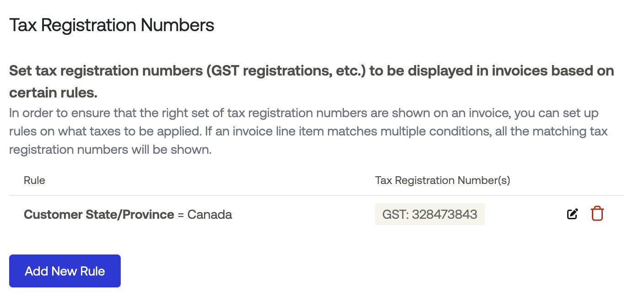
Task: Click 'registration numbers will be shown.' text
Action: pyautogui.click(x=110, y=150)
